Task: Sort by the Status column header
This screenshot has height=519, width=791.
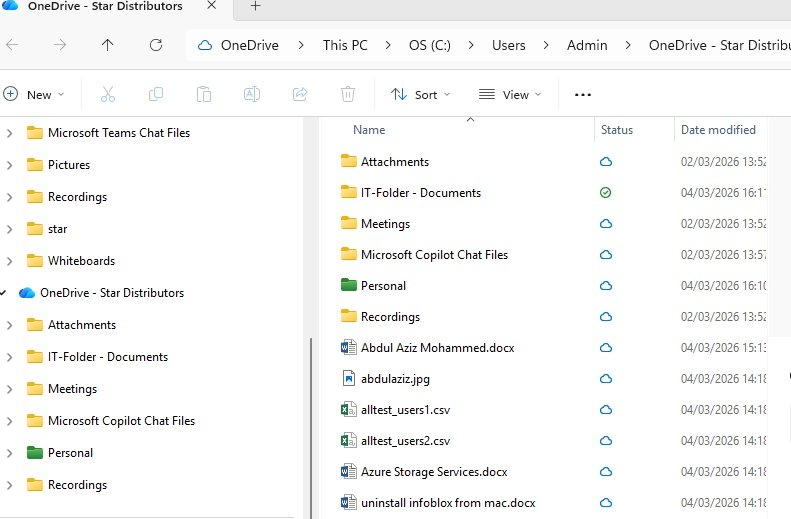Action: (x=617, y=130)
